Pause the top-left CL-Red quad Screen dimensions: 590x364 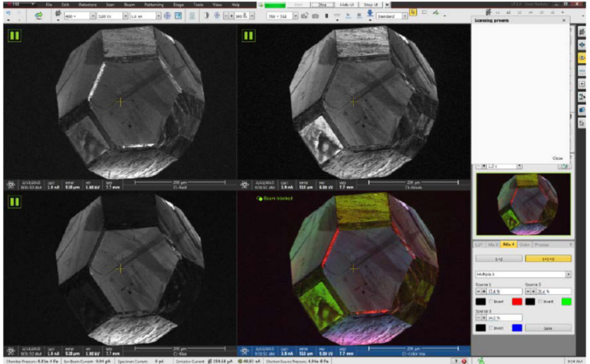tap(14, 35)
